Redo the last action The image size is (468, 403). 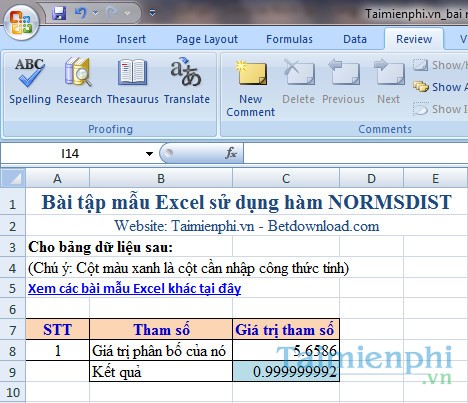tap(112, 13)
